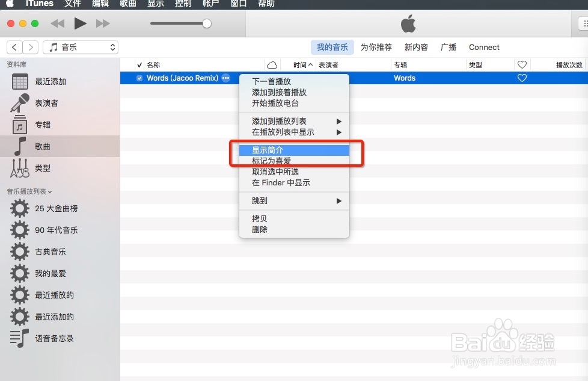Choose 删除 in context menu
Image resolution: width=588 pixels, height=381 pixels.
(295, 229)
